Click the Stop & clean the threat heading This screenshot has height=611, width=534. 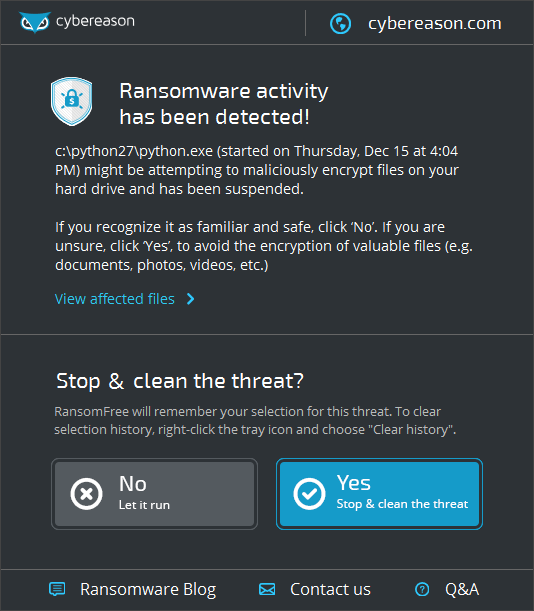[x=180, y=381]
